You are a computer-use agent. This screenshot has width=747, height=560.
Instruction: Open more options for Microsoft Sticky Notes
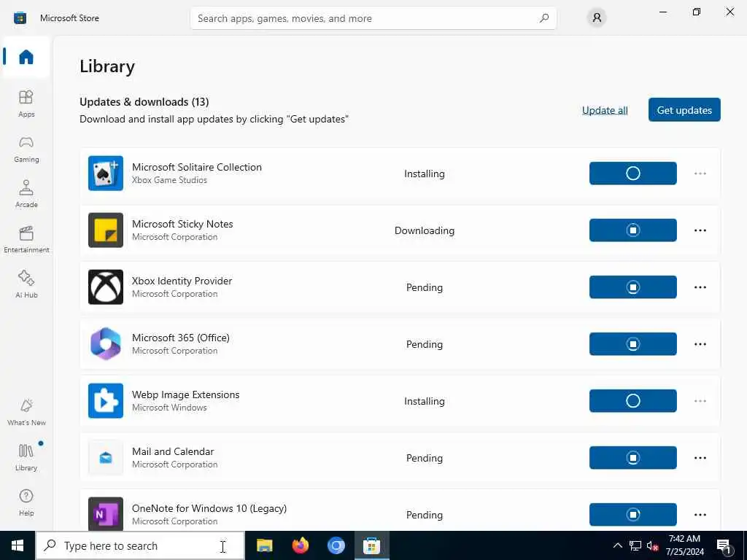tap(700, 230)
